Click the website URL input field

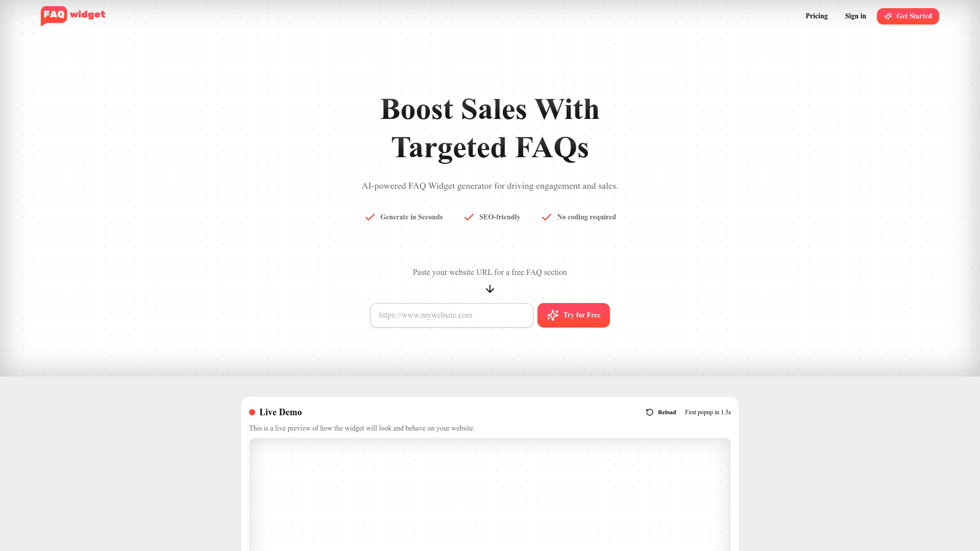click(451, 315)
